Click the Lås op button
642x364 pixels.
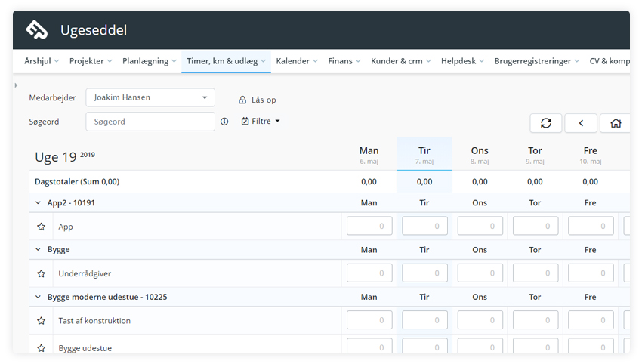pyautogui.click(x=258, y=100)
